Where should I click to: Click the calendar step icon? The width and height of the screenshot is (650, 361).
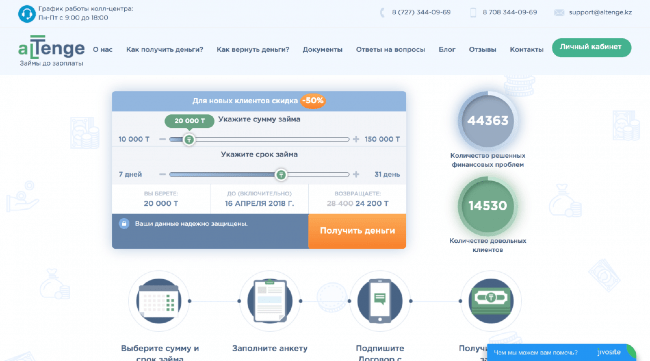pyautogui.click(x=159, y=301)
